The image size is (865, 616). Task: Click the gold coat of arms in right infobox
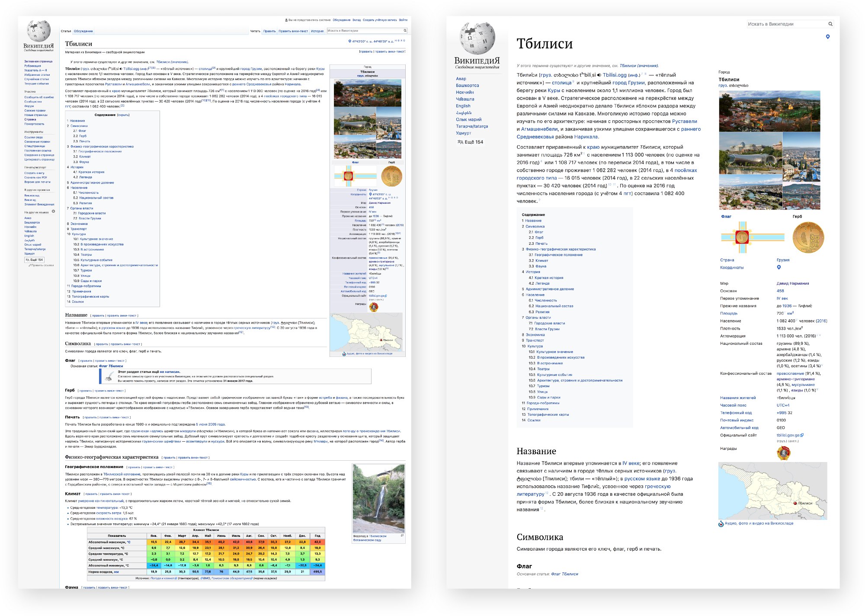click(808, 237)
